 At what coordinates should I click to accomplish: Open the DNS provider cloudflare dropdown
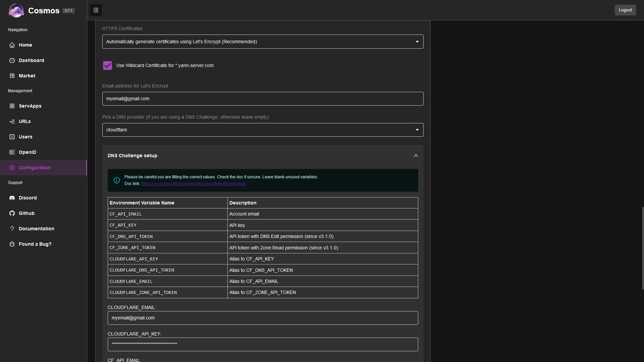click(263, 130)
